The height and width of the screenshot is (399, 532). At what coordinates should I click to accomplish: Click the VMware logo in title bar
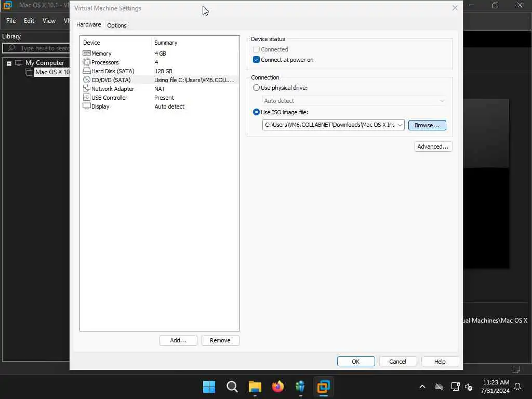pyautogui.click(x=7, y=5)
